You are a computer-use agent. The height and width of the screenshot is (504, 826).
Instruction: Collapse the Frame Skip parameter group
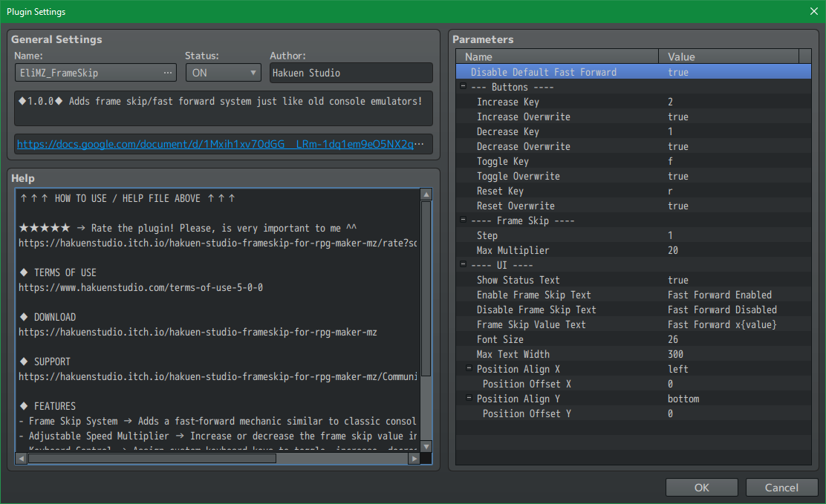463,220
